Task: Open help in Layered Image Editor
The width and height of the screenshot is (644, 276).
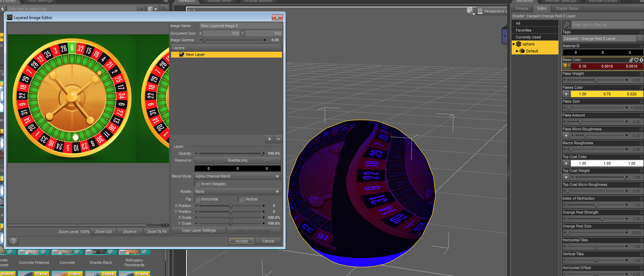Action: (14, 241)
